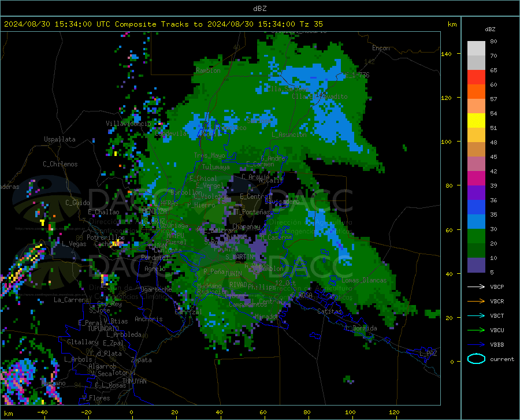Click the Encon map label
520x420 pixels.
[x=381, y=48]
